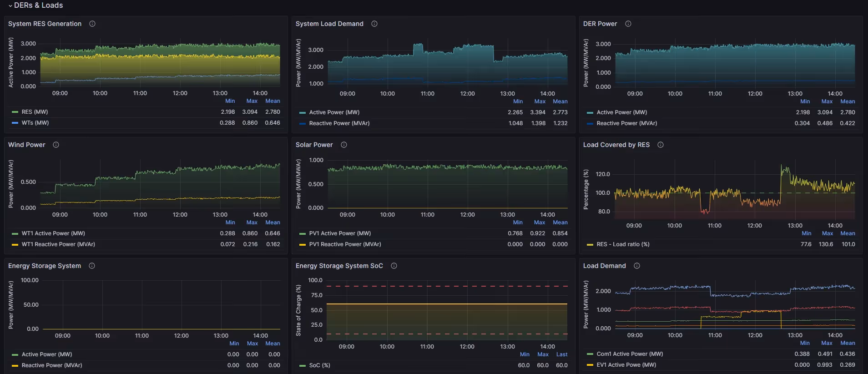The height and width of the screenshot is (374, 868).
Task: Toggle Com1 Active Power (MW) series
Action: pyautogui.click(x=630, y=354)
